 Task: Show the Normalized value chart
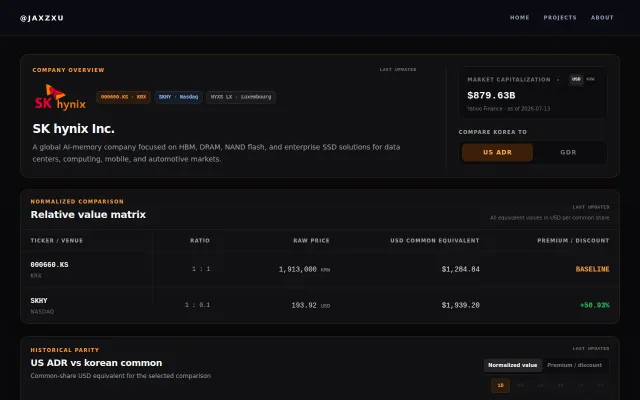[x=513, y=365]
